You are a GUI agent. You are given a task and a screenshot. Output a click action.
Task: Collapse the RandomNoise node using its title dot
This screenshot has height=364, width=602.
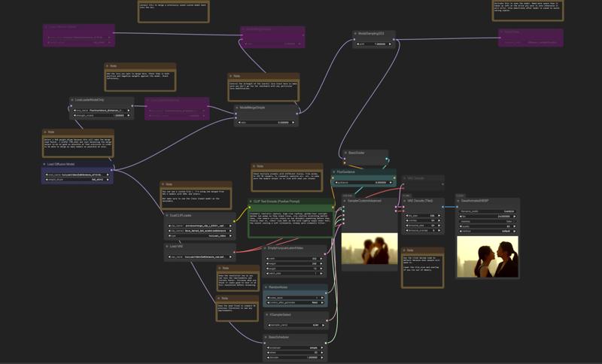266,287
